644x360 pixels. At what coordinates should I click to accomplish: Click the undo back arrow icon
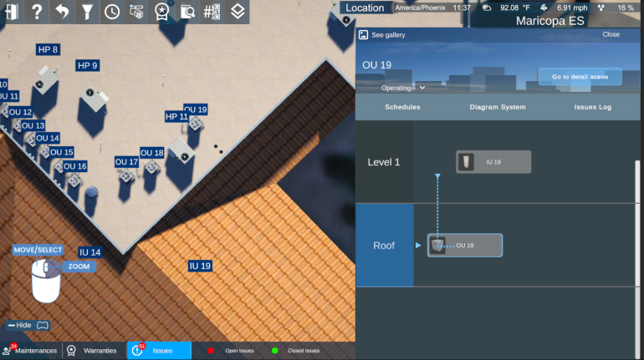click(62, 12)
